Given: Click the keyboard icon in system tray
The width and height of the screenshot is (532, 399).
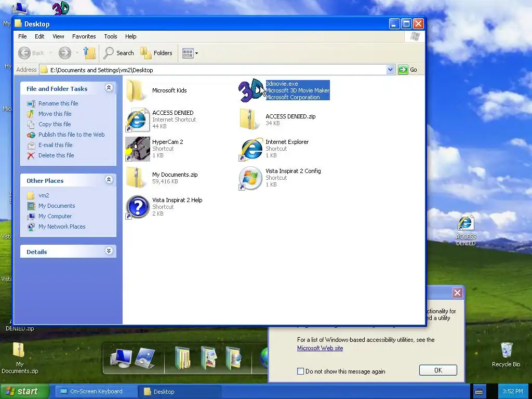Looking at the screenshot, I should pos(478,392).
